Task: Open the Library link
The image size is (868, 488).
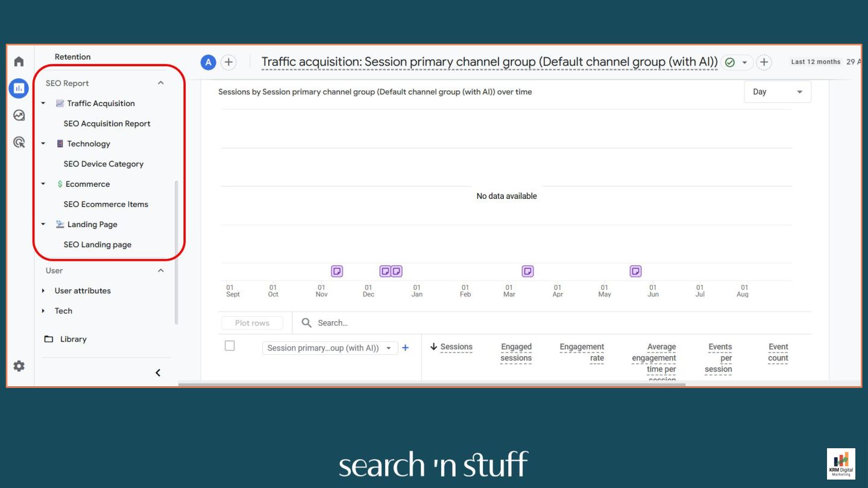Action: [x=74, y=339]
